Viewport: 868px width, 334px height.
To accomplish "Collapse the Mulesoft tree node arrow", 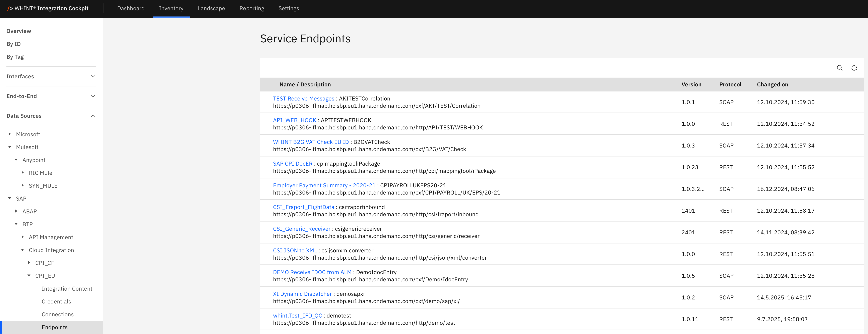I will pyautogui.click(x=10, y=147).
